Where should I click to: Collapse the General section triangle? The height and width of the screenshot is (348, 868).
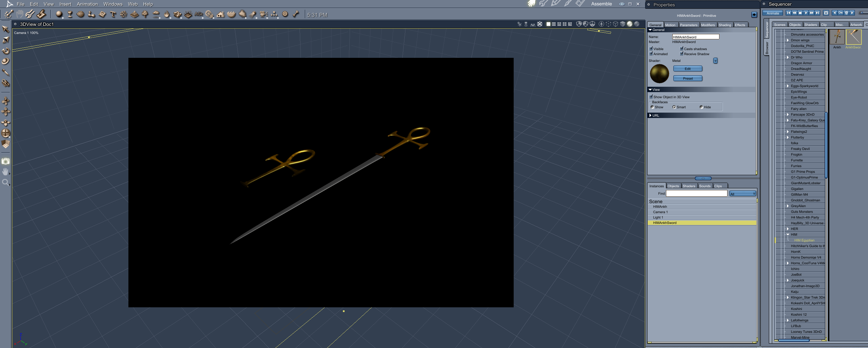point(650,30)
